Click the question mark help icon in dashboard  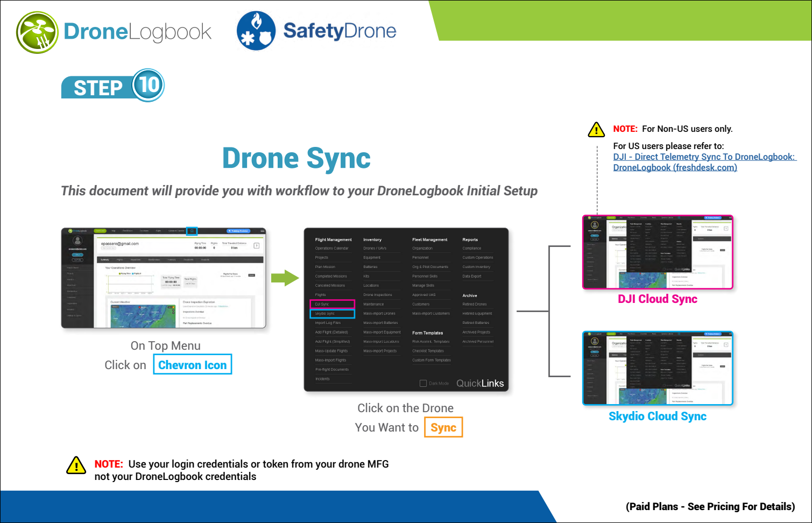point(257,245)
